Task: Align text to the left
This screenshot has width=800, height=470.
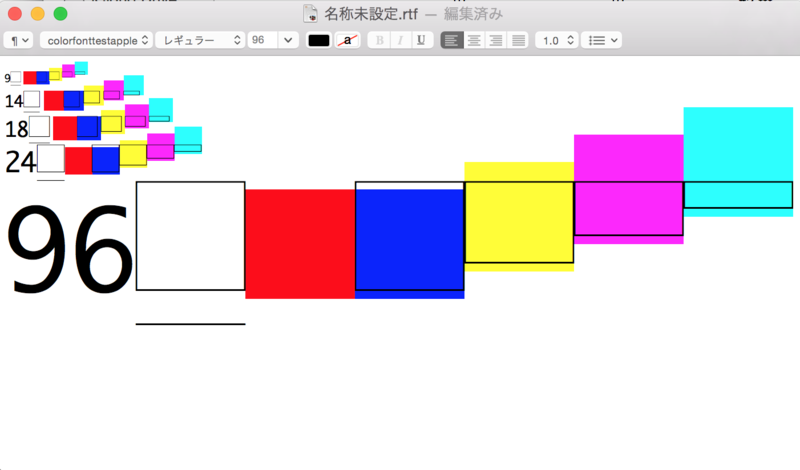Action: tap(452, 40)
